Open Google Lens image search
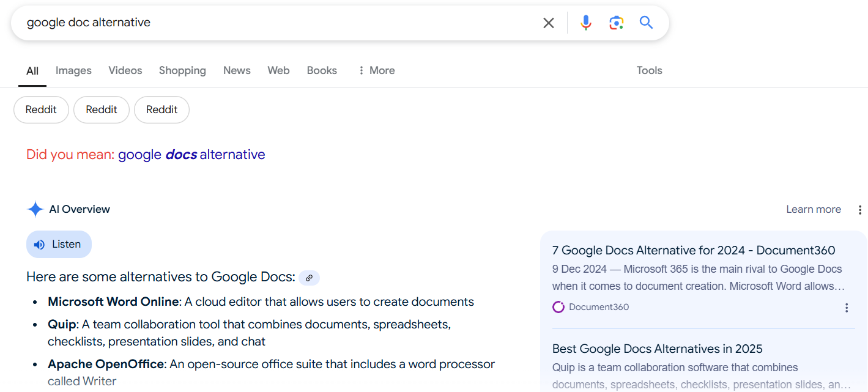 pos(616,22)
